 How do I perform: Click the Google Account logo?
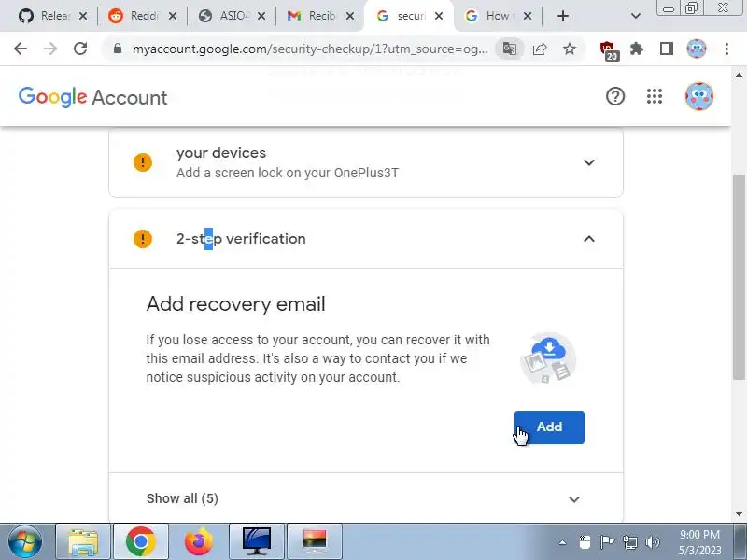point(92,97)
